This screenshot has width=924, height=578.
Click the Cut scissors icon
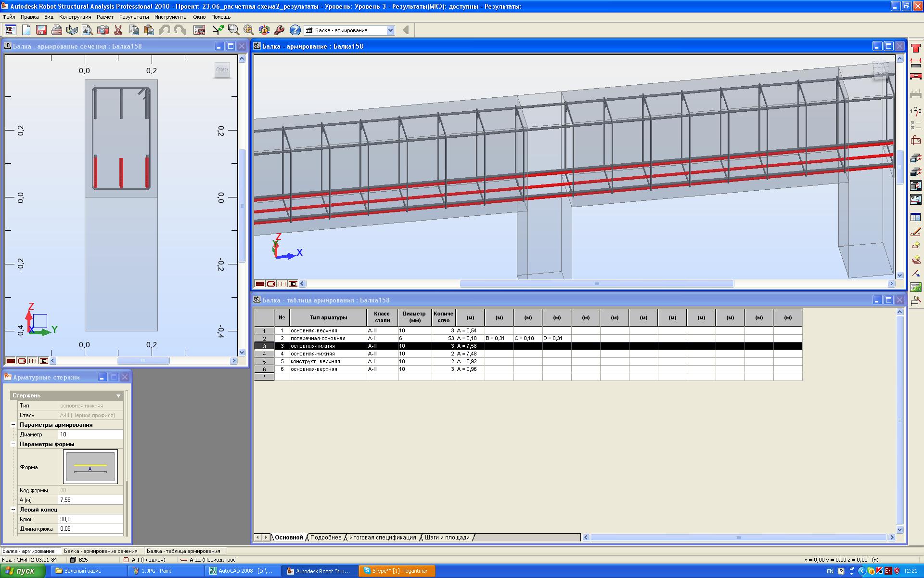[x=118, y=30]
